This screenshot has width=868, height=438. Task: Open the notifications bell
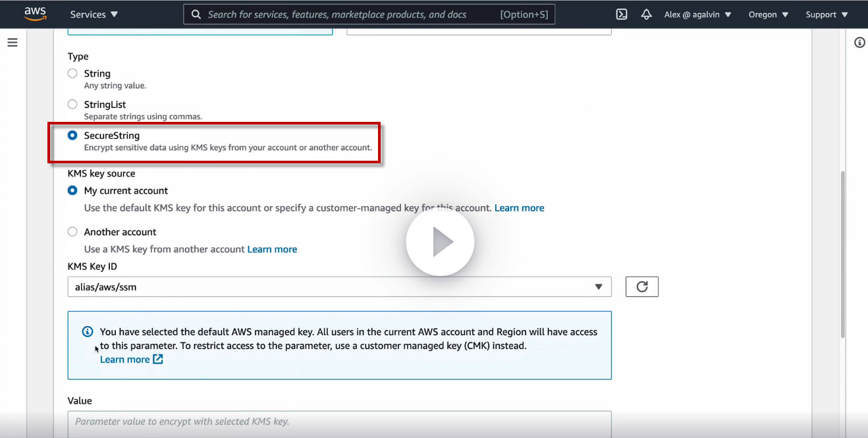(x=646, y=14)
